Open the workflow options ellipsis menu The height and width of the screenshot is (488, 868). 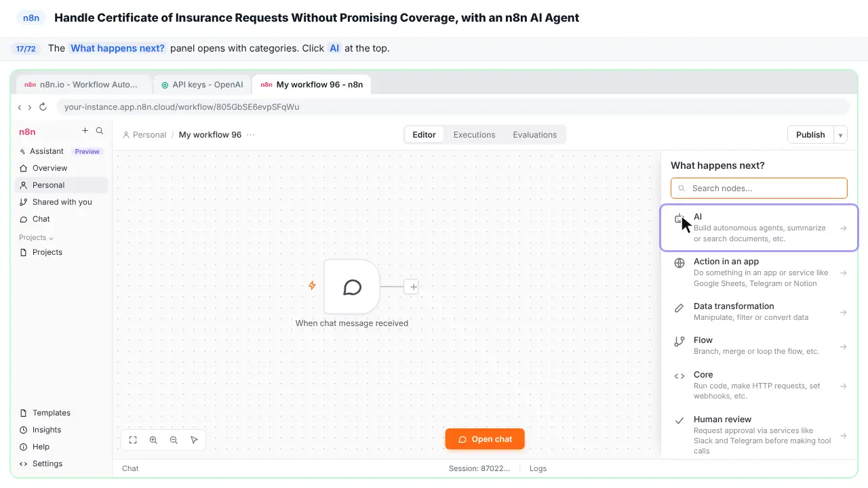tap(251, 135)
